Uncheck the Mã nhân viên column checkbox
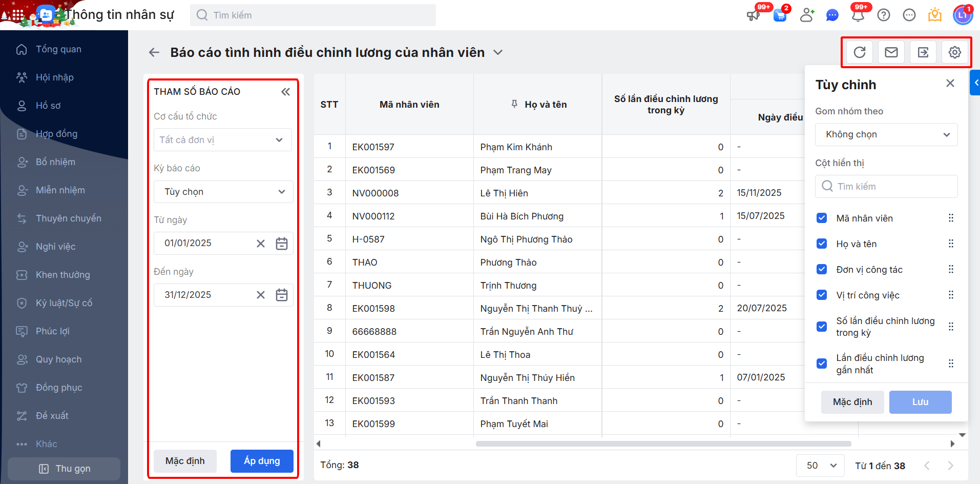This screenshot has height=484, width=980. pos(822,218)
